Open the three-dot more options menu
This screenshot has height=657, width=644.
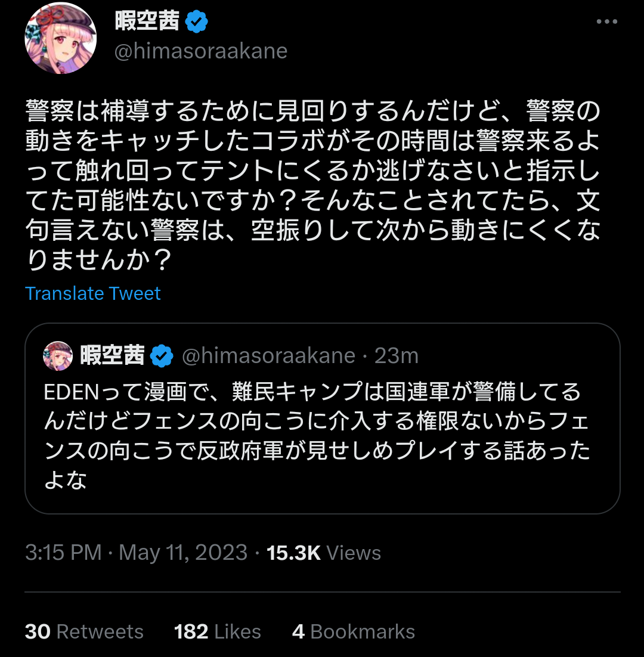(x=606, y=22)
